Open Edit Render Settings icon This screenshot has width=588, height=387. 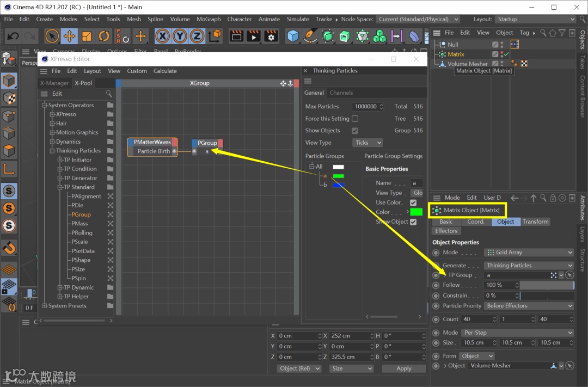pos(271,36)
